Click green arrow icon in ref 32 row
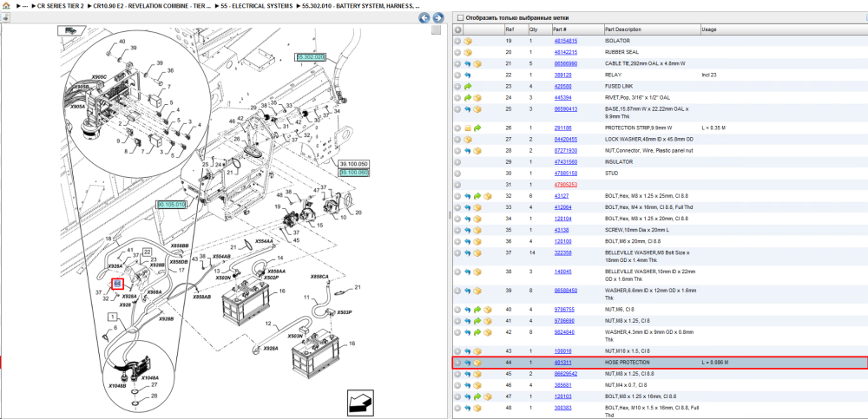The height and width of the screenshot is (419, 868). [x=477, y=196]
